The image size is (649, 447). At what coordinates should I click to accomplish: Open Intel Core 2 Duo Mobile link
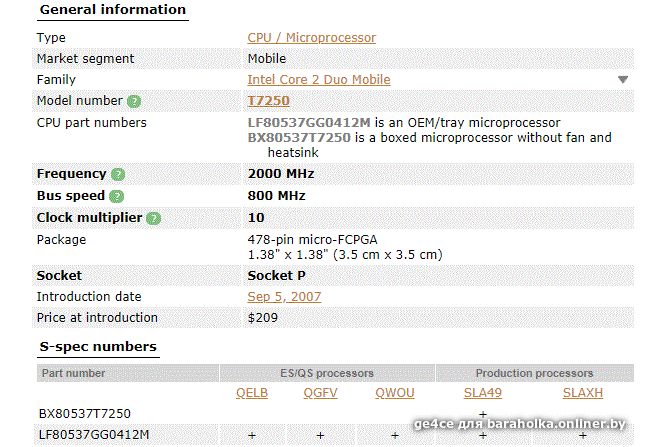click(x=319, y=79)
